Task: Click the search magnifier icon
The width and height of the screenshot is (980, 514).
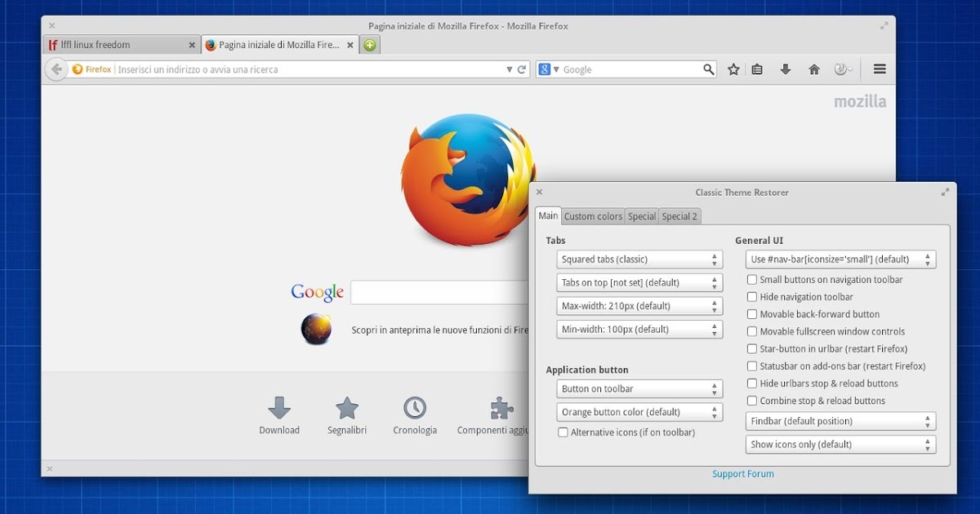Action: tap(708, 69)
